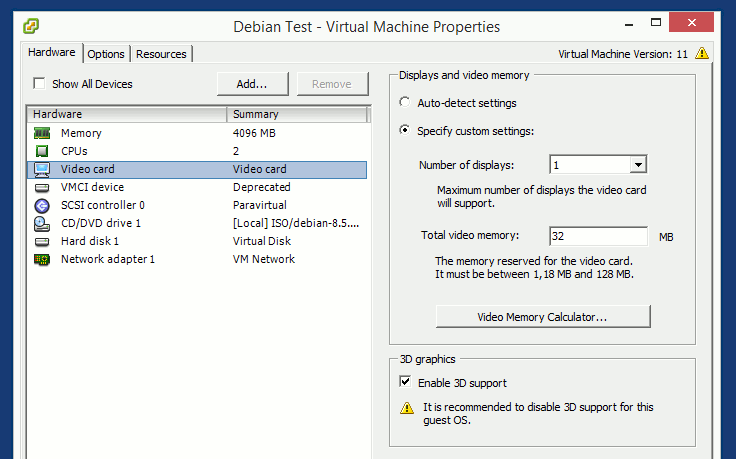Click the Paravirtual summary value
The width and height of the screenshot is (736, 459).
point(260,205)
